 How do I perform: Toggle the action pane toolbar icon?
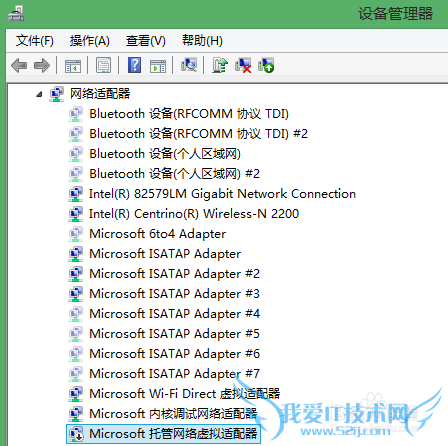coord(158,66)
